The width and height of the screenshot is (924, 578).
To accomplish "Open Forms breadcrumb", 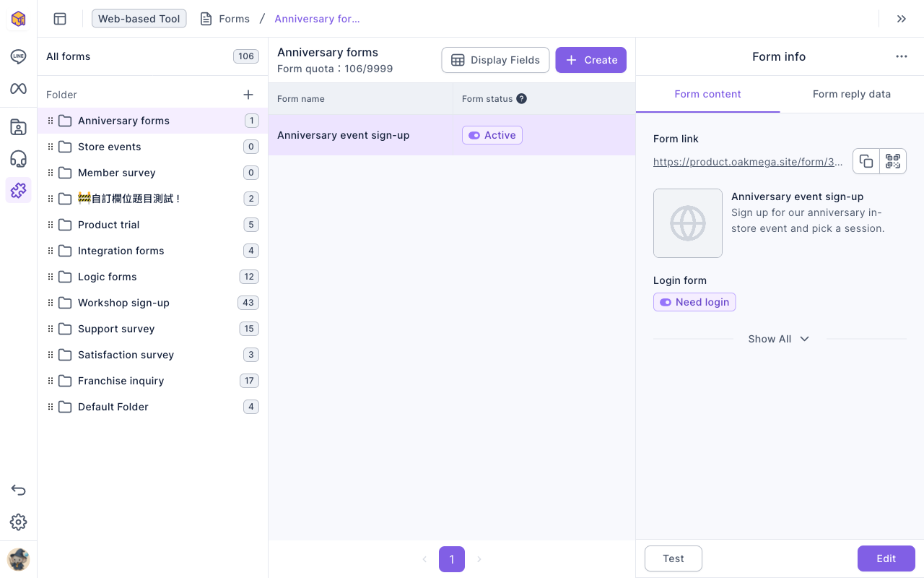I will pyautogui.click(x=225, y=19).
